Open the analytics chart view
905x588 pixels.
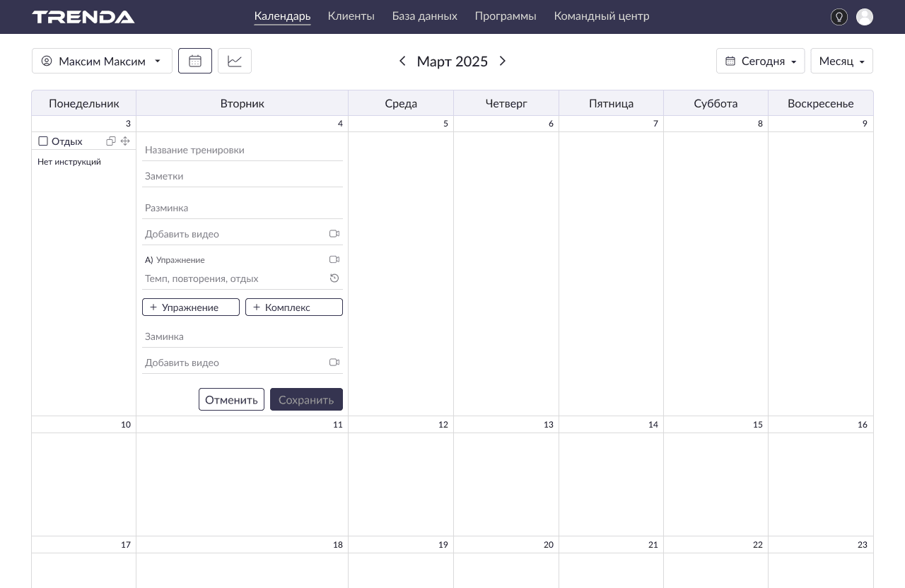coord(235,61)
